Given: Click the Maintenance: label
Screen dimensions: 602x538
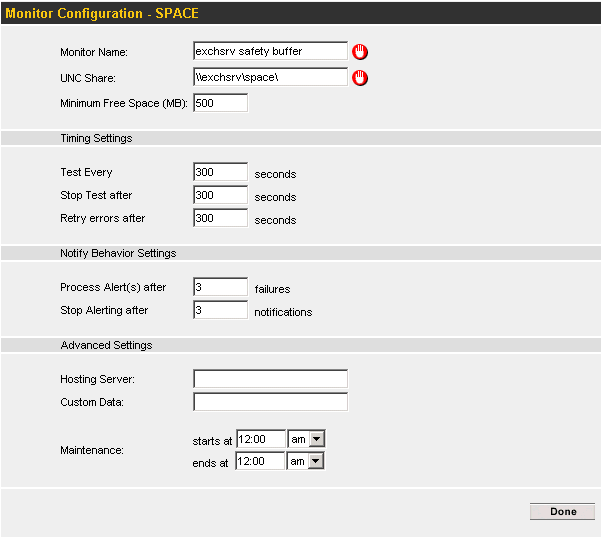Looking at the screenshot, I should point(92,450).
